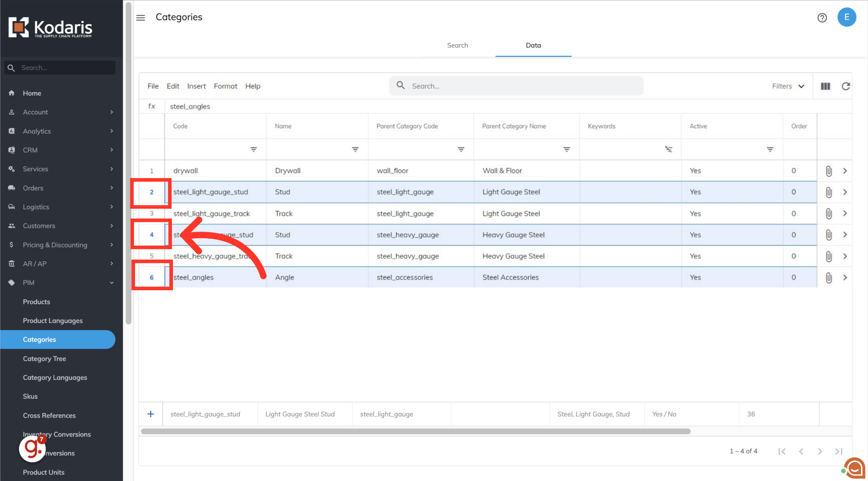
Task: Open the column chooser icon
Action: pos(825,86)
